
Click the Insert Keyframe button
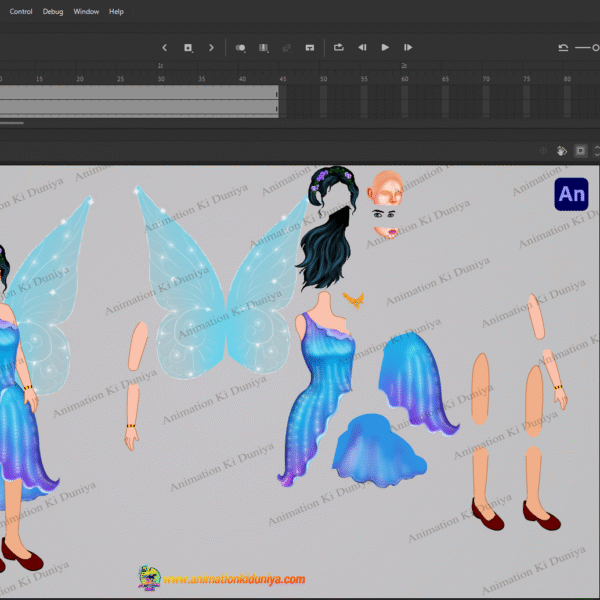[188, 48]
